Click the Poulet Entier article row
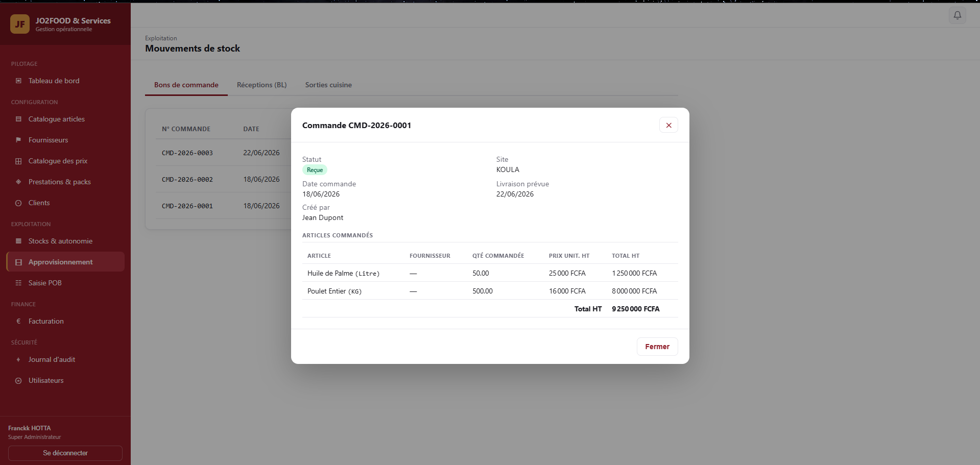This screenshot has height=465, width=980. pyautogui.click(x=490, y=291)
